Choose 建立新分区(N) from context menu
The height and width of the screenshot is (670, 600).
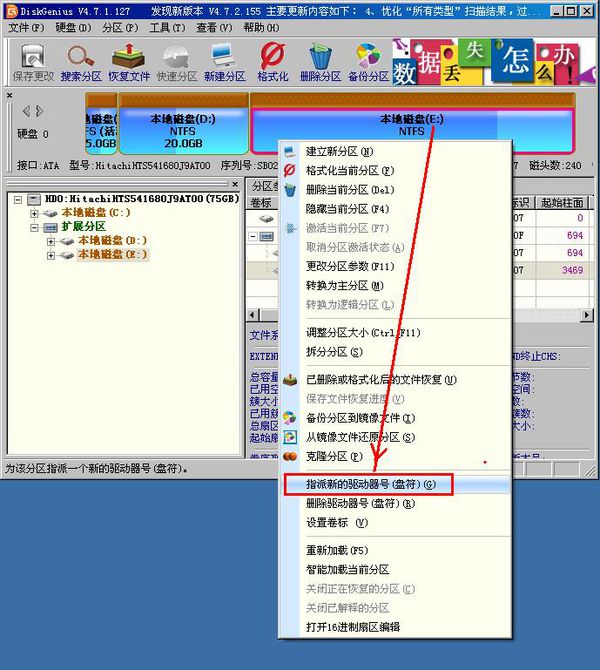point(395,152)
